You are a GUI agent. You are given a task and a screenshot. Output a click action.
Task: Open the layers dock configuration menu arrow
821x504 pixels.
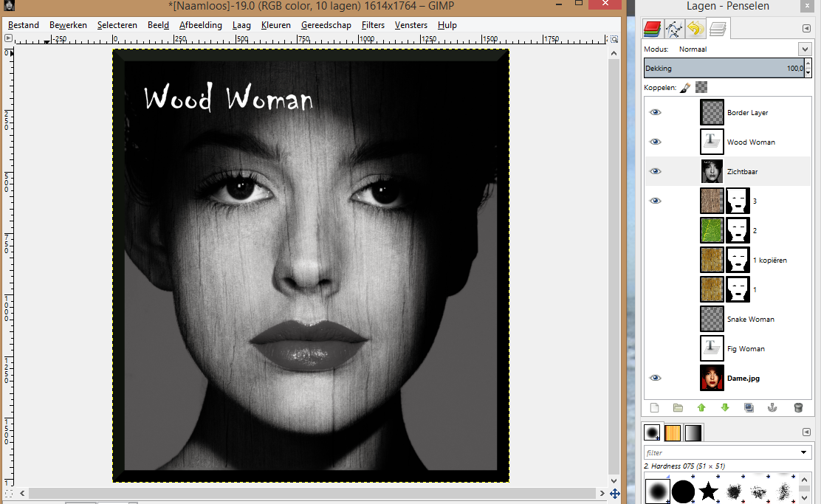(806, 29)
